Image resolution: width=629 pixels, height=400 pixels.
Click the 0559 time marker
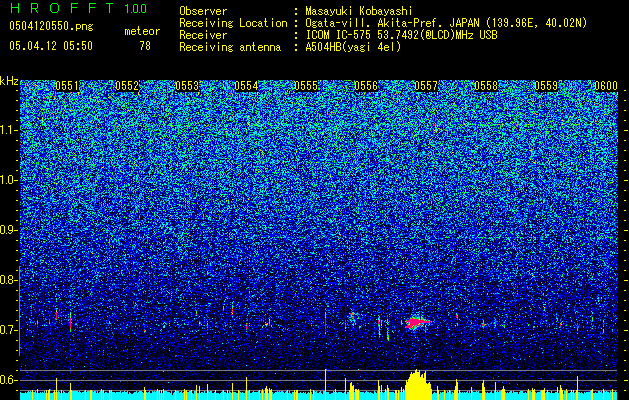tap(546, 86)
